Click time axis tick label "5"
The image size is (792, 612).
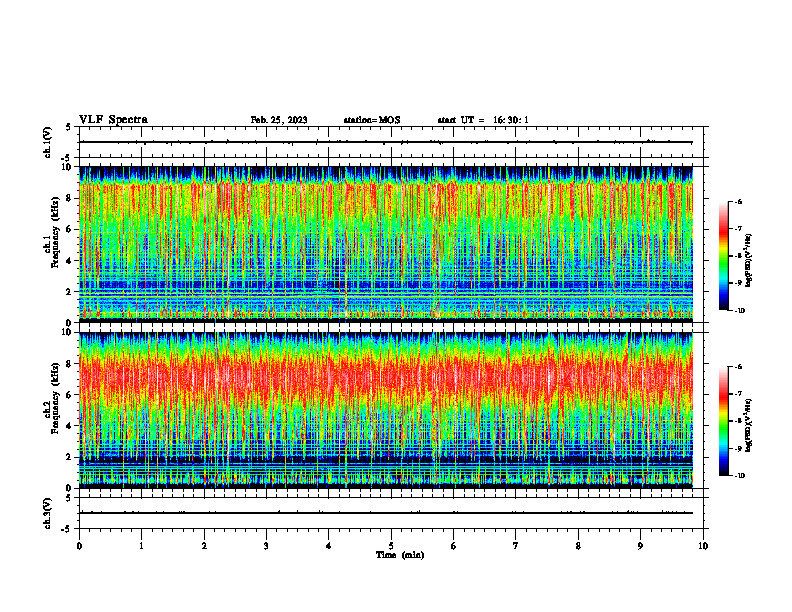click(x=391, y=546)
